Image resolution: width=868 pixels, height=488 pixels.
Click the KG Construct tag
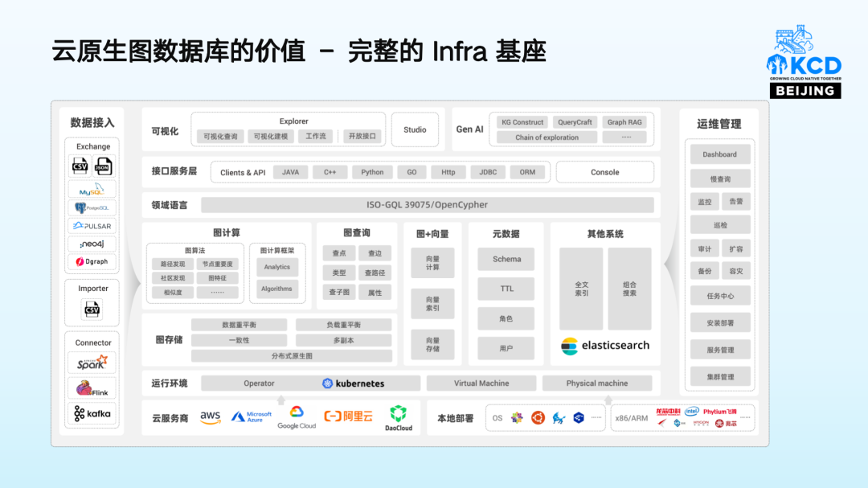pos(522,122)
